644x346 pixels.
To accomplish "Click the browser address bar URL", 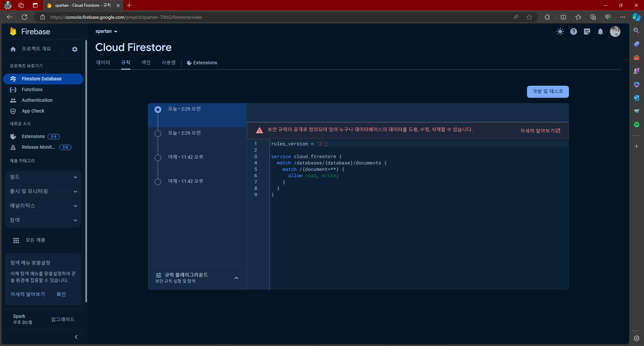I will 126,17.
